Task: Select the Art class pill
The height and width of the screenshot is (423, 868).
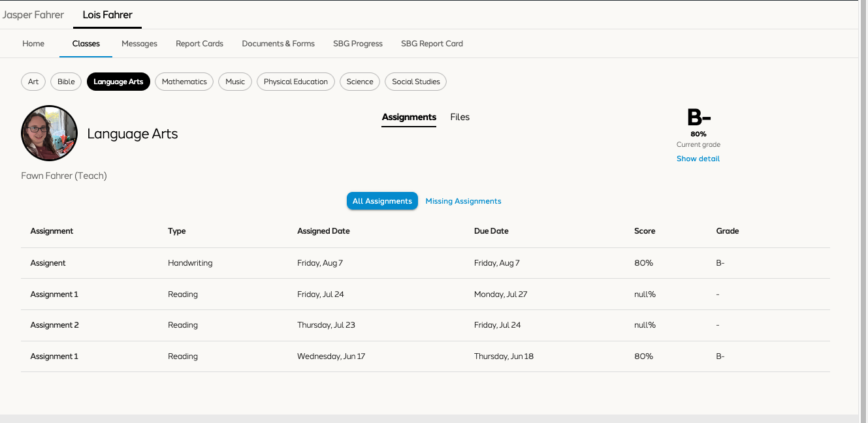Action: pos(33,82)
